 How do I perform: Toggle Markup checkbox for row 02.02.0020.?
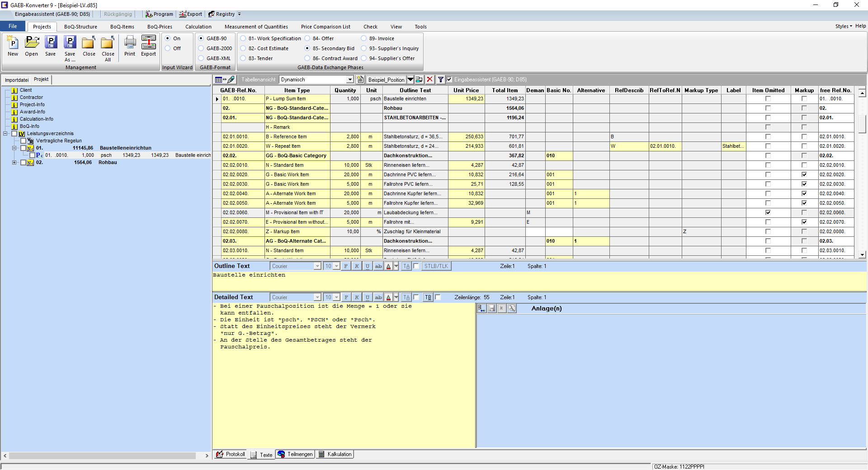pos(804,174)
